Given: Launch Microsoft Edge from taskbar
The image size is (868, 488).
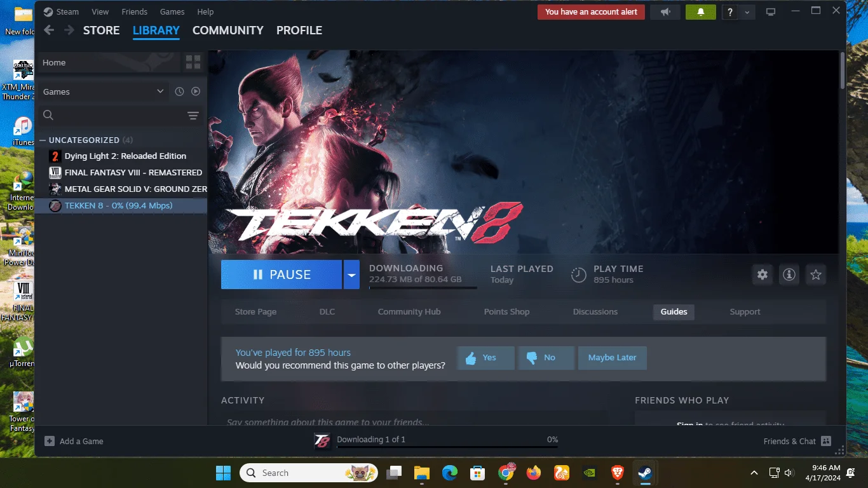Looking at the screenshot, I should pos(450,473).
